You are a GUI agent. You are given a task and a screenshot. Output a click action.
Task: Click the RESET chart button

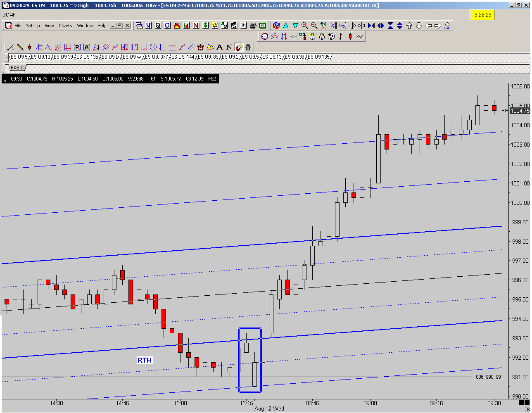point(447,25)
